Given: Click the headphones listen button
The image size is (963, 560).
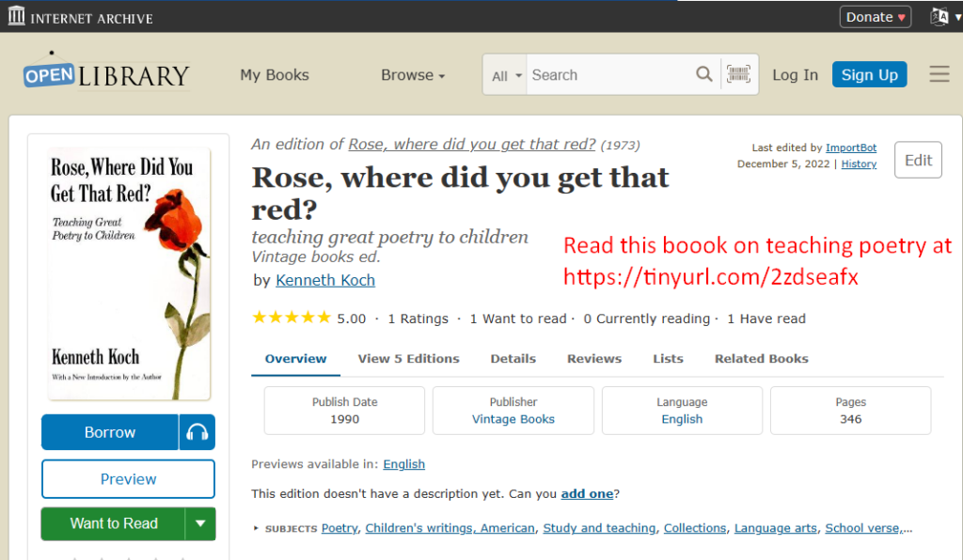Looking at the screenshot, I should click(197, 432).
